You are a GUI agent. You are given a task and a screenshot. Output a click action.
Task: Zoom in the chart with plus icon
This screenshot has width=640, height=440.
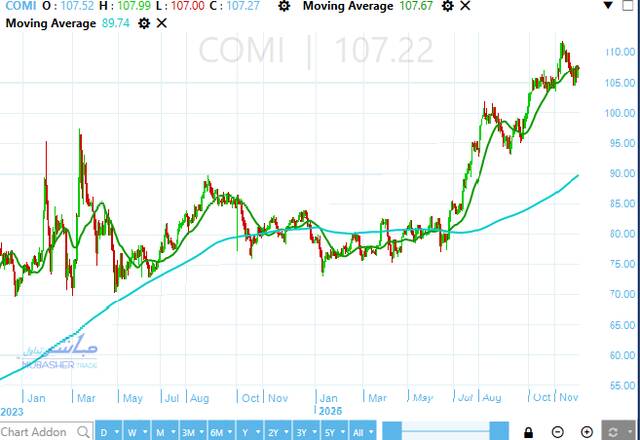tap(586, 432)
